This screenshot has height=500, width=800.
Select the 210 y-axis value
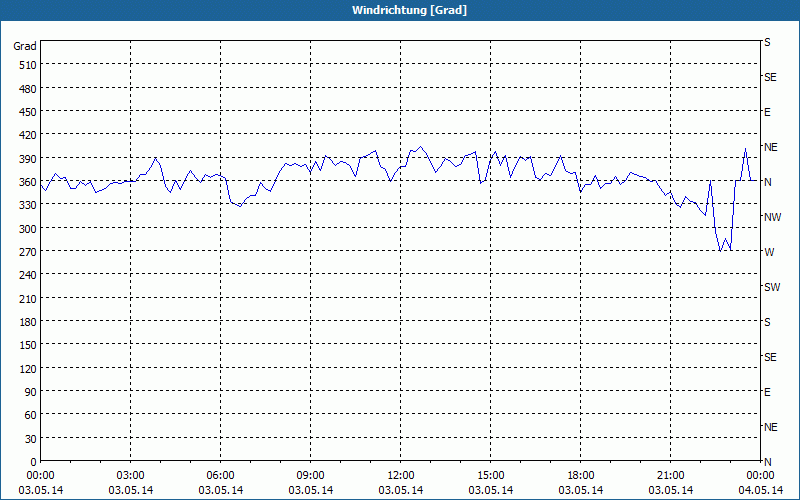tap(28, 299)
